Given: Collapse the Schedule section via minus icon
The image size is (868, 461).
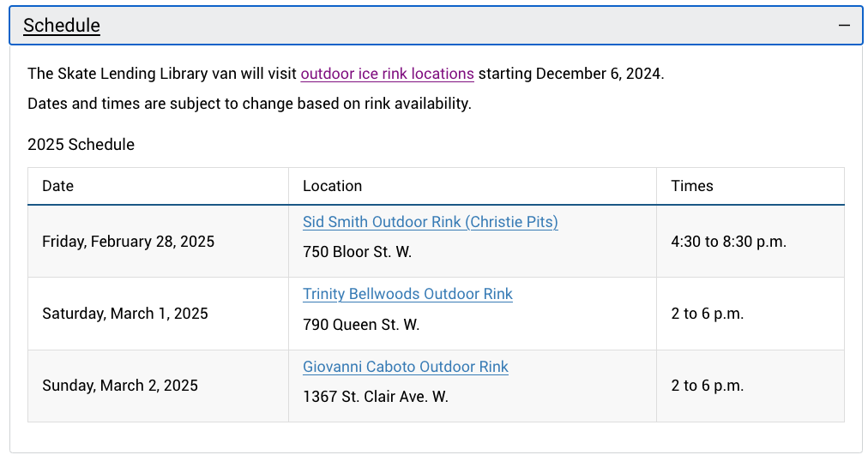Looking at the screenshot, I should point(844,26).
